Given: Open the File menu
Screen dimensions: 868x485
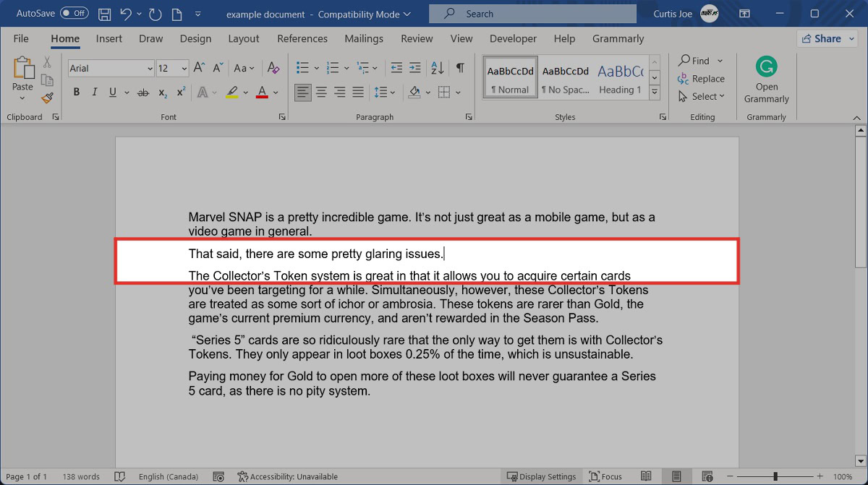Looking at the screenshot, I should click(21, 39).
